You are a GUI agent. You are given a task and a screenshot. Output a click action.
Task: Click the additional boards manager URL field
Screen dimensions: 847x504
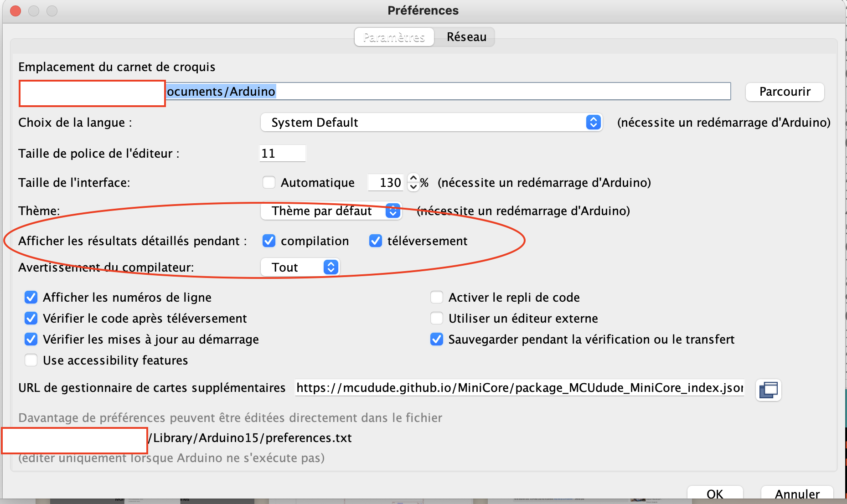pos(520,388)
